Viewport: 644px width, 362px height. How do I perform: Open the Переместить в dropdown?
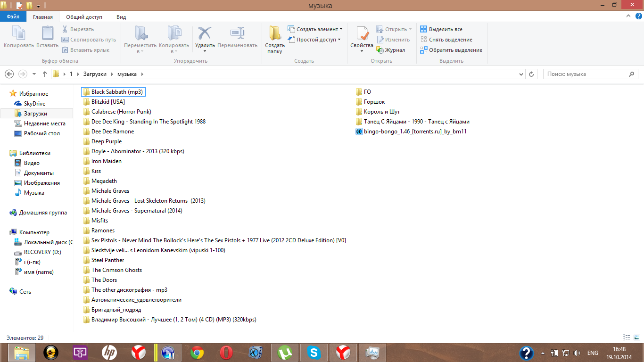140,40
